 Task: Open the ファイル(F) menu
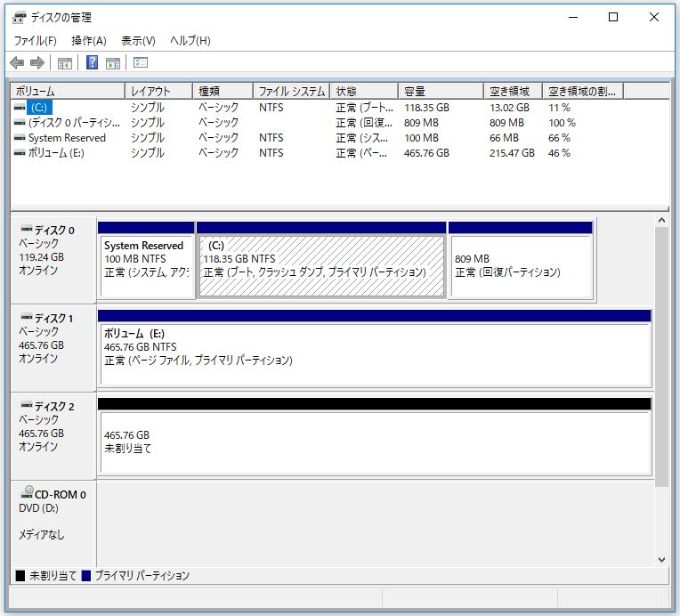pos(35,41)
